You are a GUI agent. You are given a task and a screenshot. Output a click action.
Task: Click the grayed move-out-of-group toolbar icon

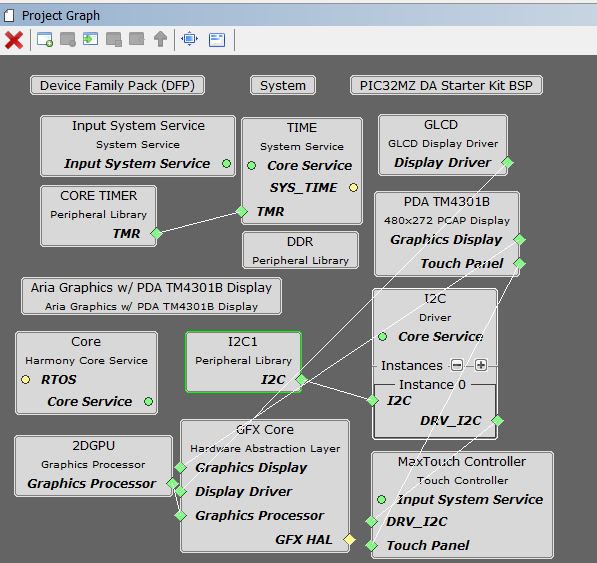point(137,39)
